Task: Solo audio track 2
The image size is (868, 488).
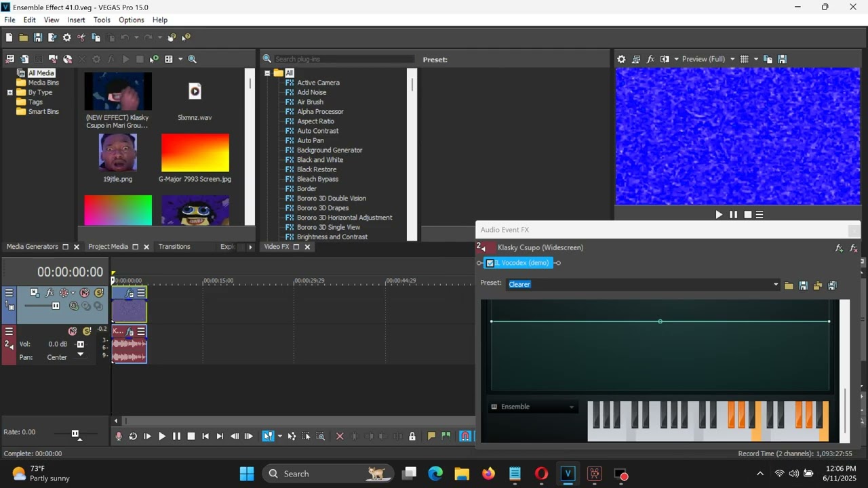Action: tap(87, 331)
